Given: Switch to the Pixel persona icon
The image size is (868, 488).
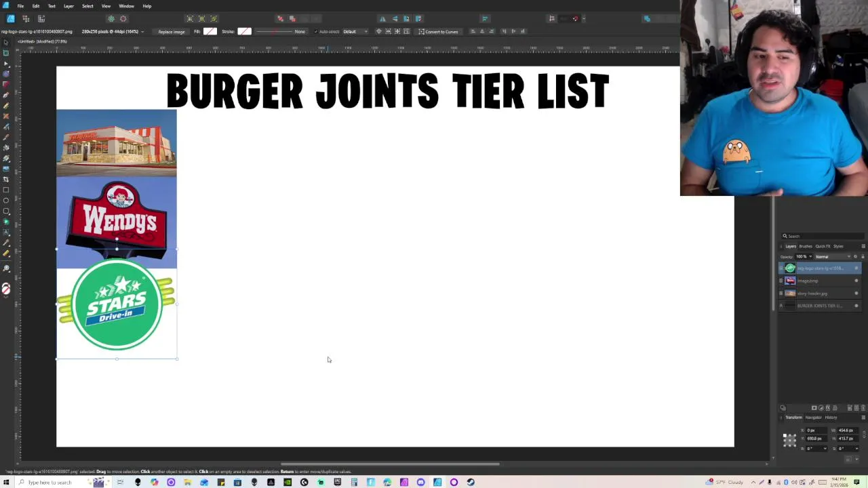Looking at the screenshot, I should coord(26,18).
